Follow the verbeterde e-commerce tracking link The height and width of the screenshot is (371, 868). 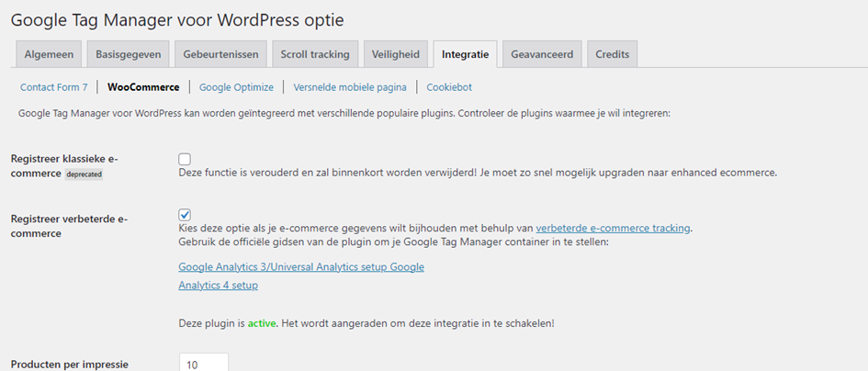pyautogui.click(x=613, y=229)
